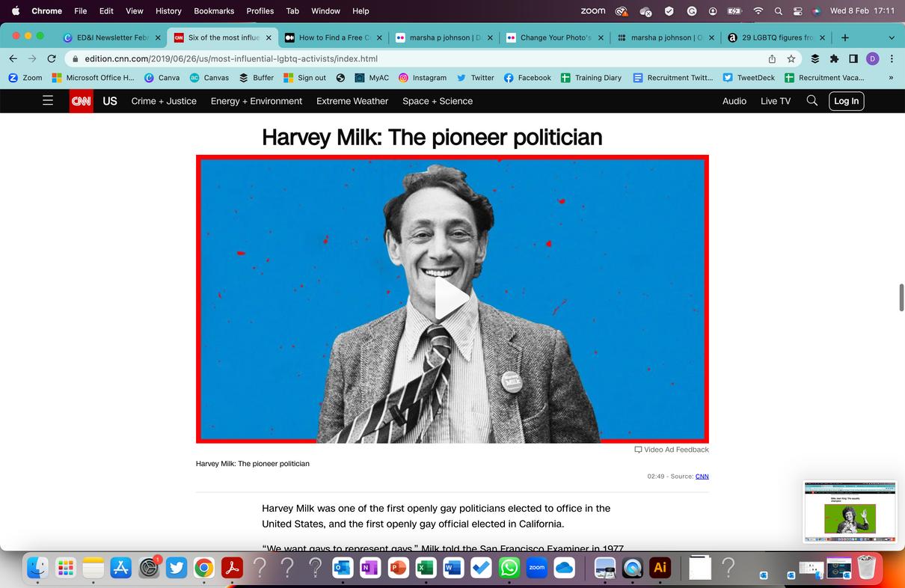Open the MyAC bookmark
The width and height of the screenshot is (905, 588).
tap(372, 78)
